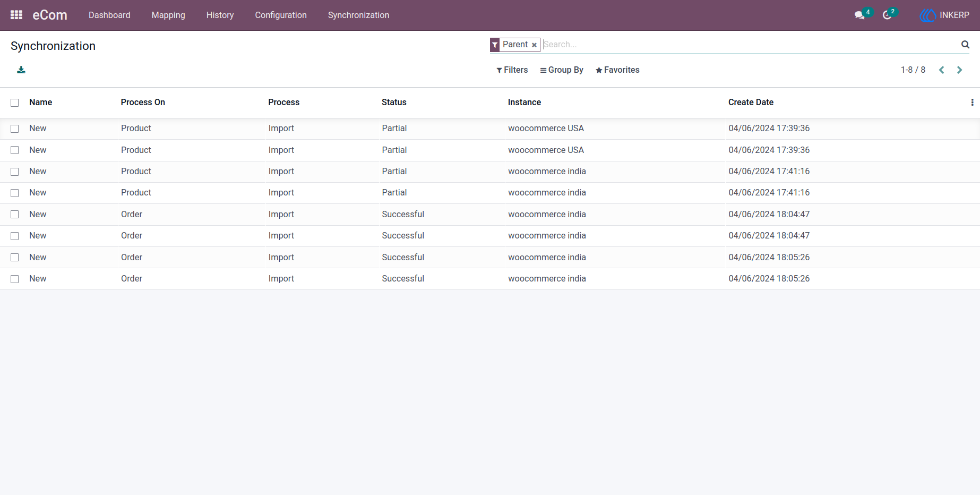980x495 pixels.
Task: Expand the Filters dropdown
Action: click(x=512, y=70)
